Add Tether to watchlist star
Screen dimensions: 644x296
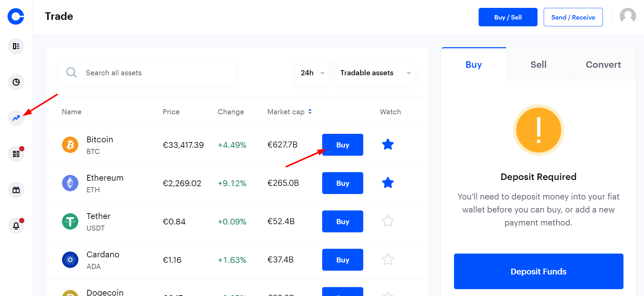388,221
